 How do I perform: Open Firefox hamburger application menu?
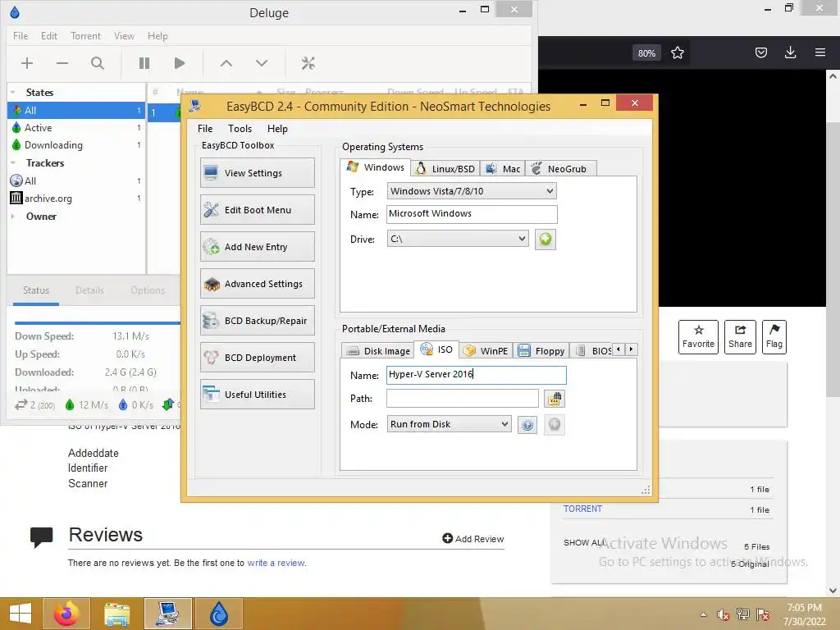click(820, 52)
